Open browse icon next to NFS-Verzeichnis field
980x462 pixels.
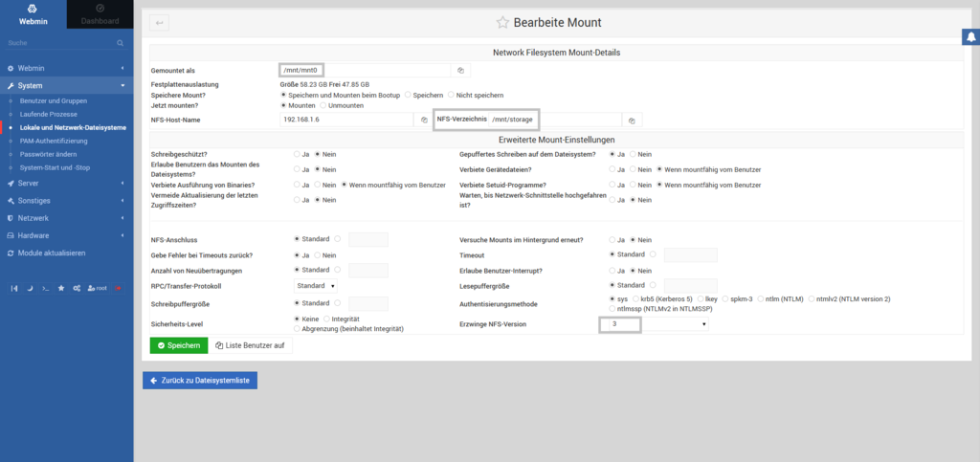(632, 121)
